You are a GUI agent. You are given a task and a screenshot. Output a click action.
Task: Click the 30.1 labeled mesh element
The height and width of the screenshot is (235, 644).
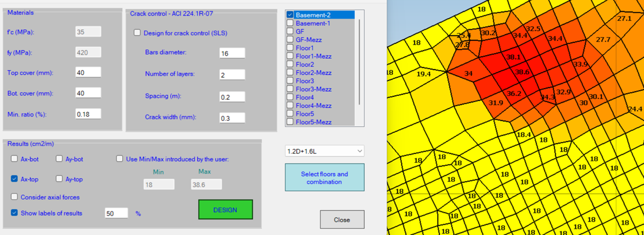tap(595, 96)
